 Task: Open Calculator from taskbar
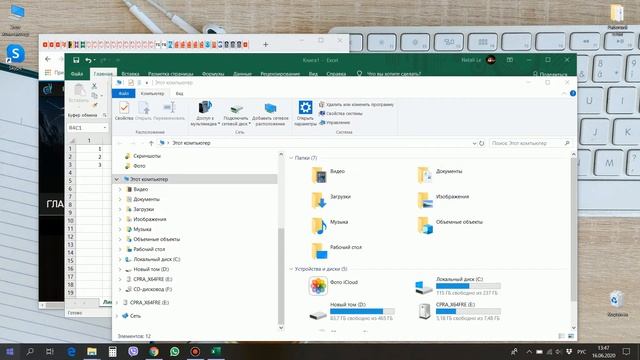tap(113, 351)
